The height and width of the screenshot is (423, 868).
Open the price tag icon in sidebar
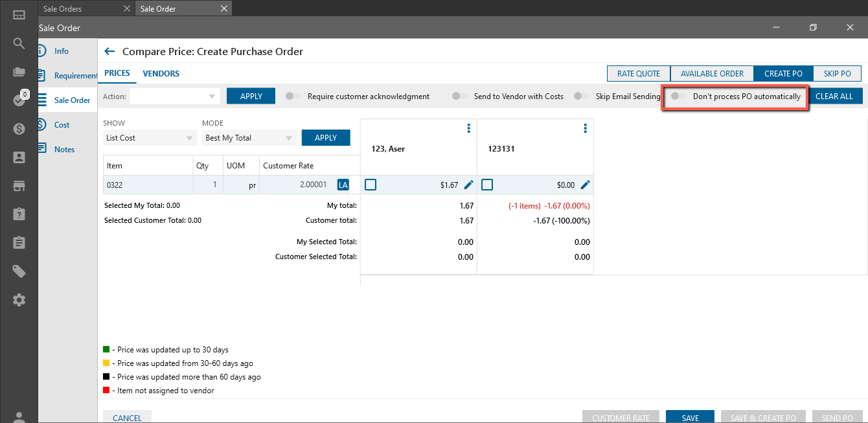19,271
